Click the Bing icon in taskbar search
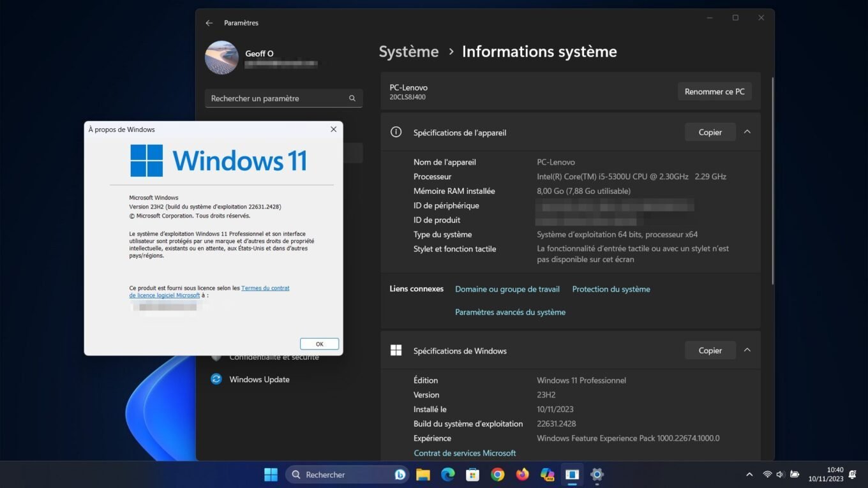868x488 pixels. [400, 475]
